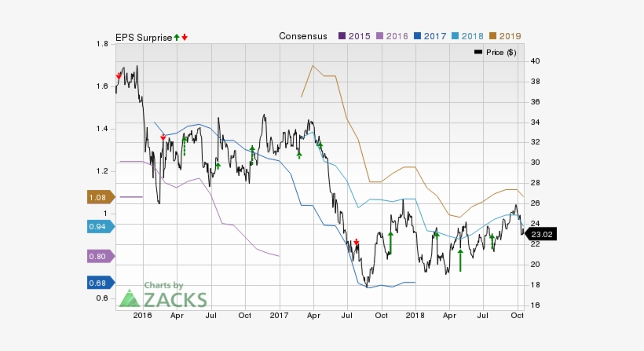This screenshot has height=351, width=644.
Task: Click the 28 label on the price axis
Action: [x=535, y=183]
